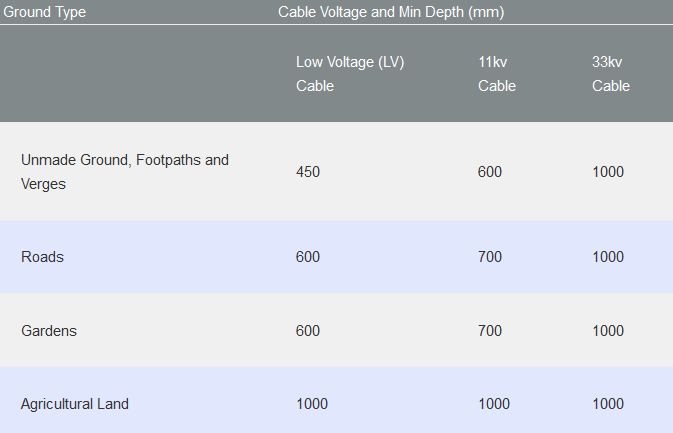Image resolution: width=673 pixels, height=433 pixels.
Task: Click the low voltage depth for Agricultural Land
Action: [x=312, y=404]
